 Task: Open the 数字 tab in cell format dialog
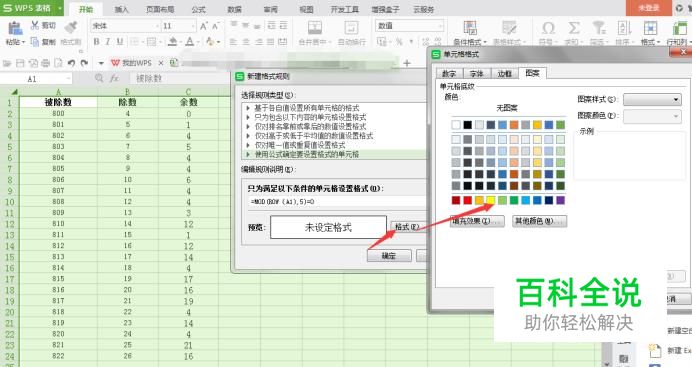coord(449,74)
